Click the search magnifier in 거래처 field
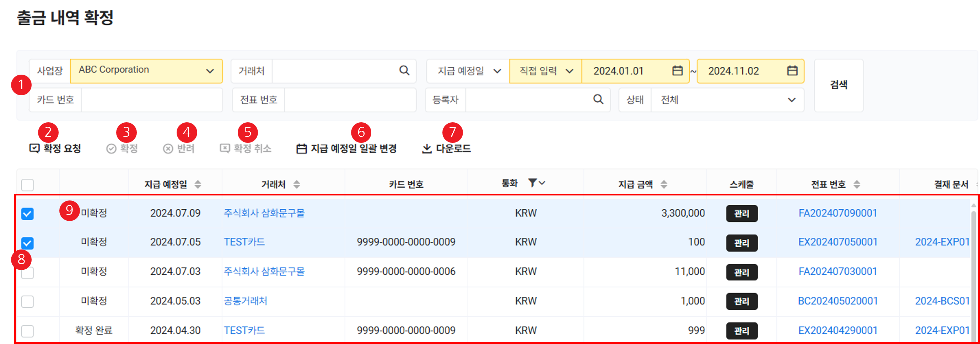Image resolution: width=980 pixels, height=344 pixels. click(404, 71)
